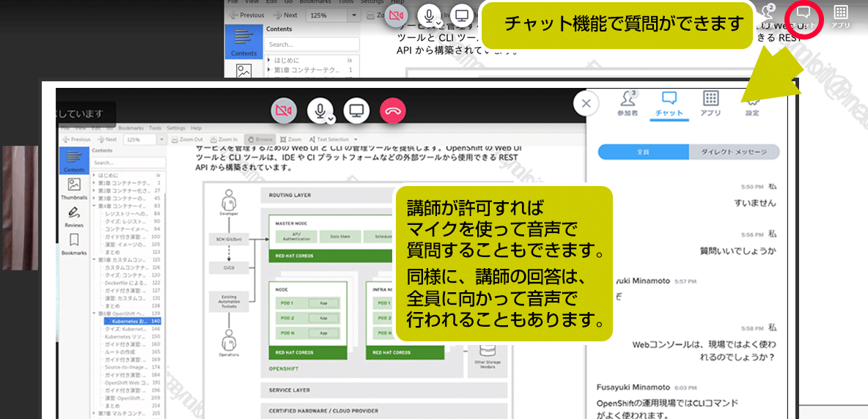The image size is (868, 419).
Task: Select Contents sidebar icon in background reader
Action: (x=243, y=42)
